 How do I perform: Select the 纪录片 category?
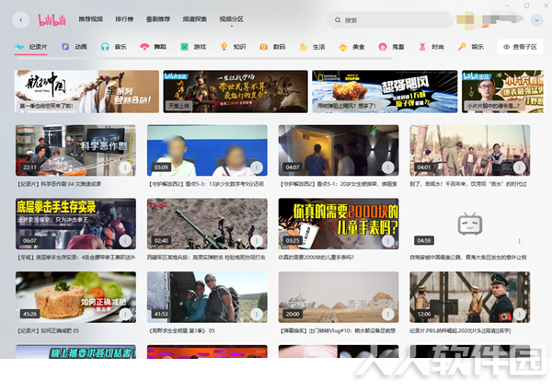[x=31, y=47]
